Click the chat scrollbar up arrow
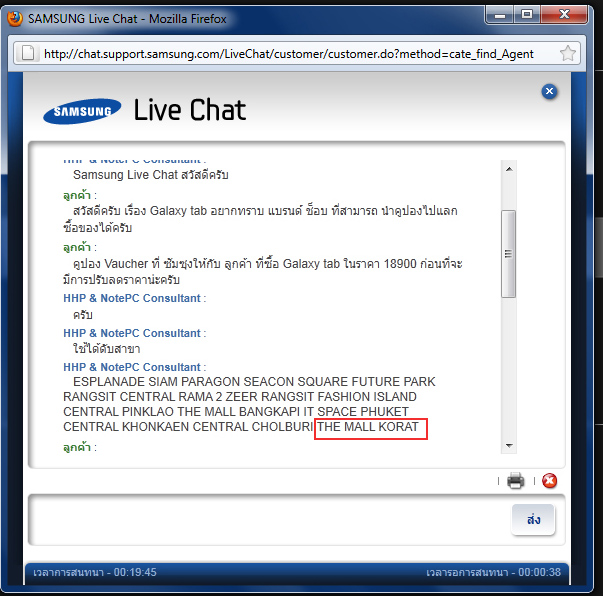 coord(509,169)
